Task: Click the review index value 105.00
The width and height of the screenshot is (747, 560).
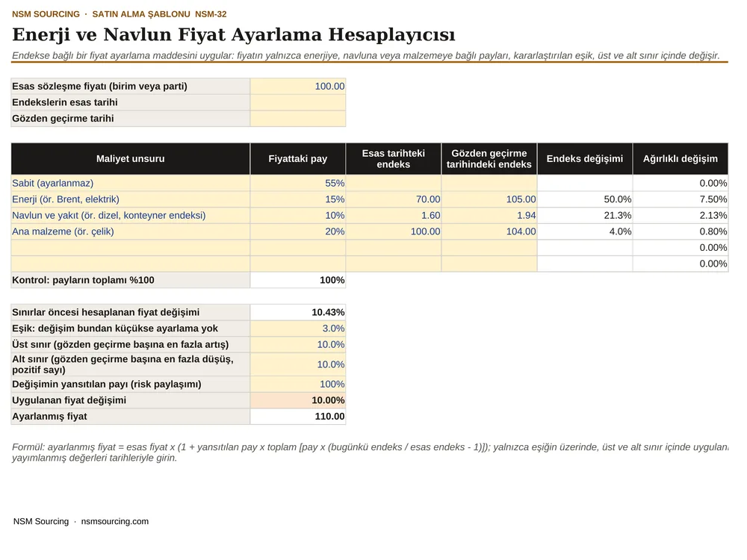Action: pos(489,199)
